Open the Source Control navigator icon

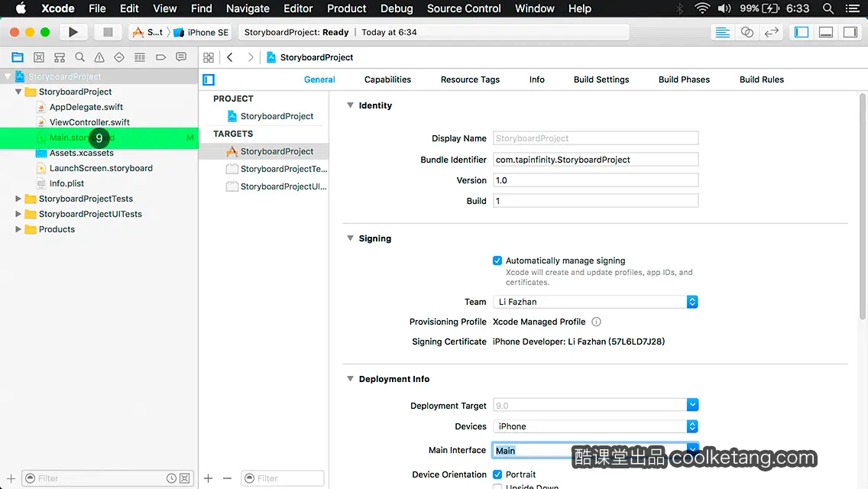pos(39,57)
